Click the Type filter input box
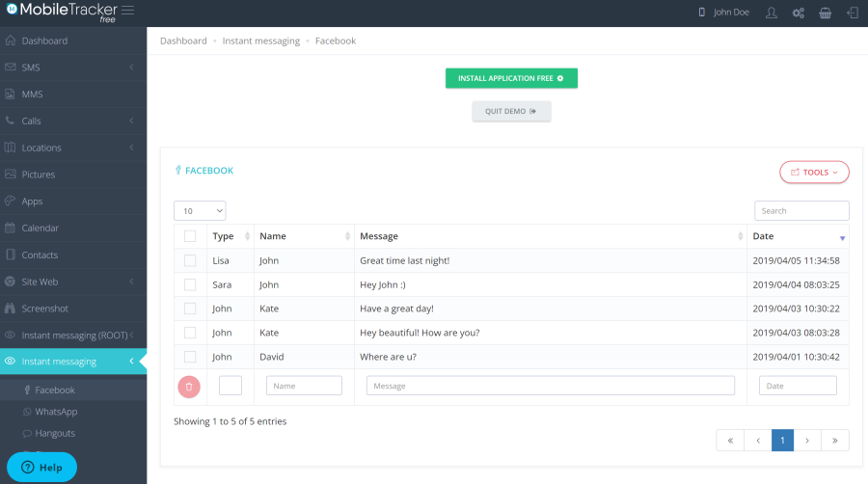The image size is (868, 484). point(231,386)
